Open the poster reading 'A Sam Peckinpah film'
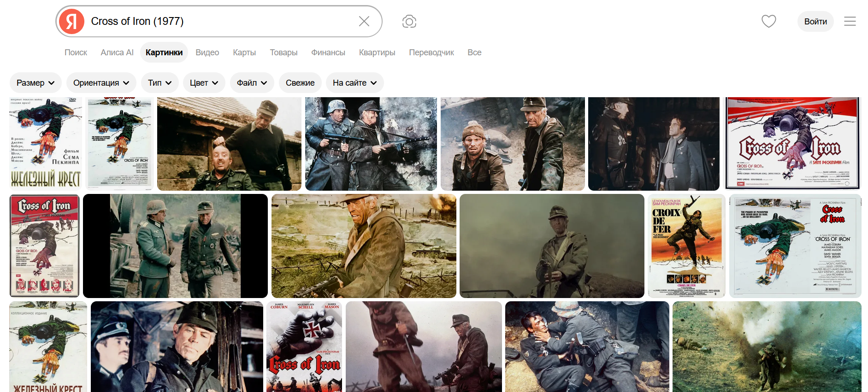 [792, 144]
